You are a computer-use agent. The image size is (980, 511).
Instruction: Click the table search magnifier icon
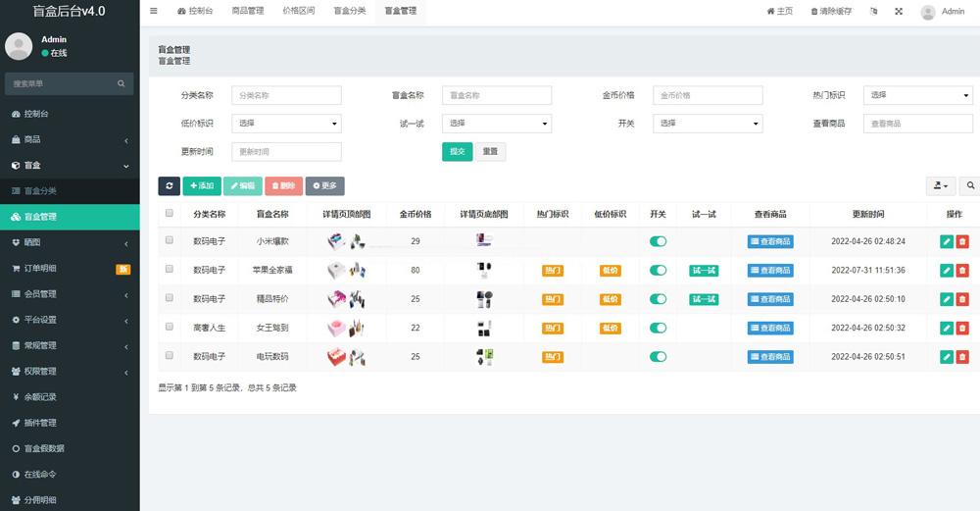(971, 185)
